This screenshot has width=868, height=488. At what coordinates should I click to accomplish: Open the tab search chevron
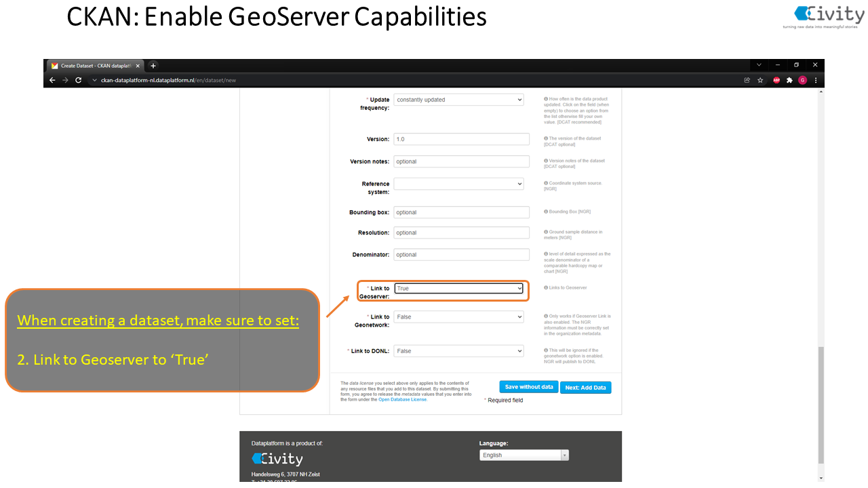click(x=759, y=65)
